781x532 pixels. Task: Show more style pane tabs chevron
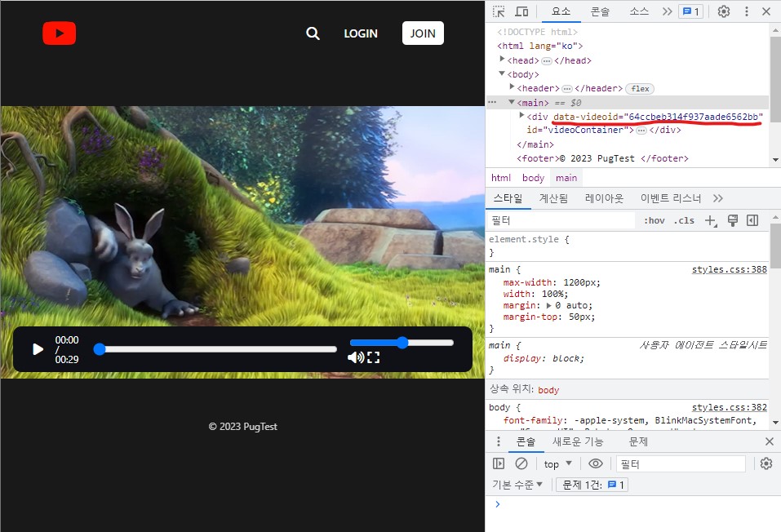[717, 198]
